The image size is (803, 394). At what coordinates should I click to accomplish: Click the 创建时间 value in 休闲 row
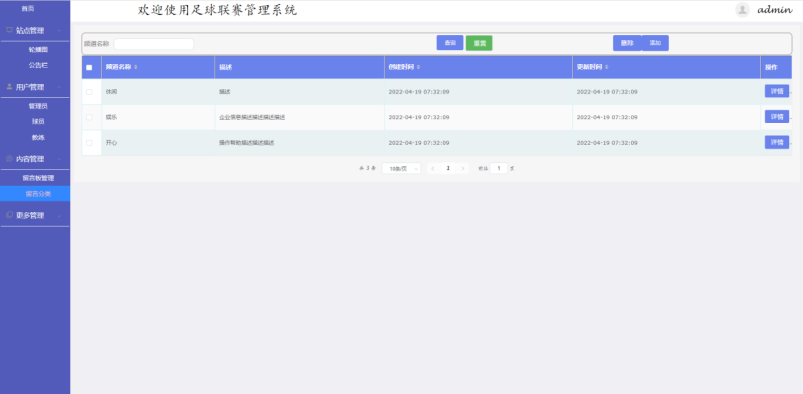tap(419, 92)
